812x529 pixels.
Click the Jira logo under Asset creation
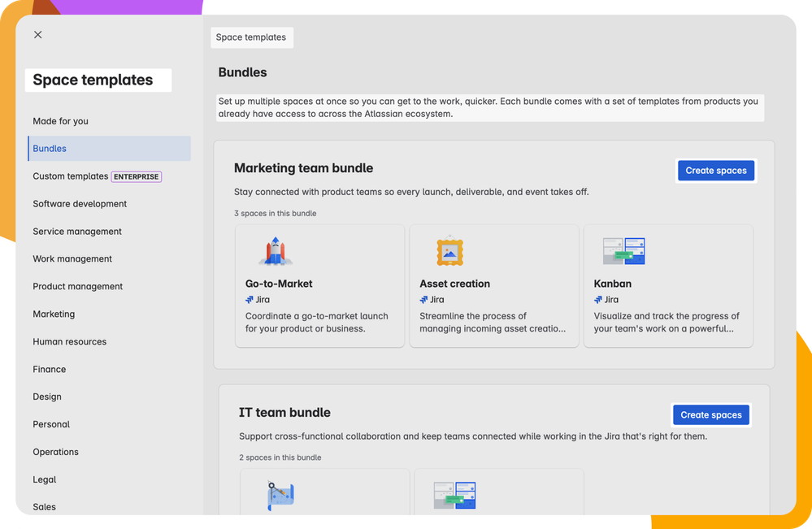[423, 300]
